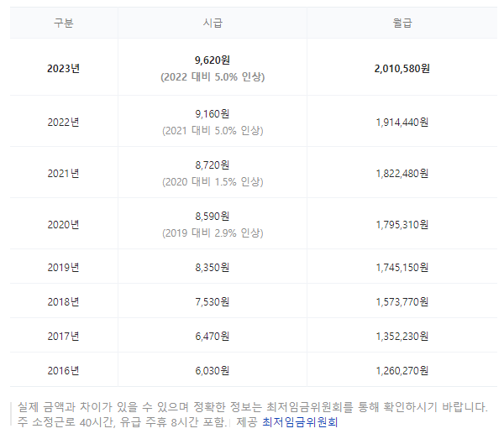This screenshot has height=439, width=504.
Task: Select the 1,795,310원 monthly value
Action: pos(402,224)
